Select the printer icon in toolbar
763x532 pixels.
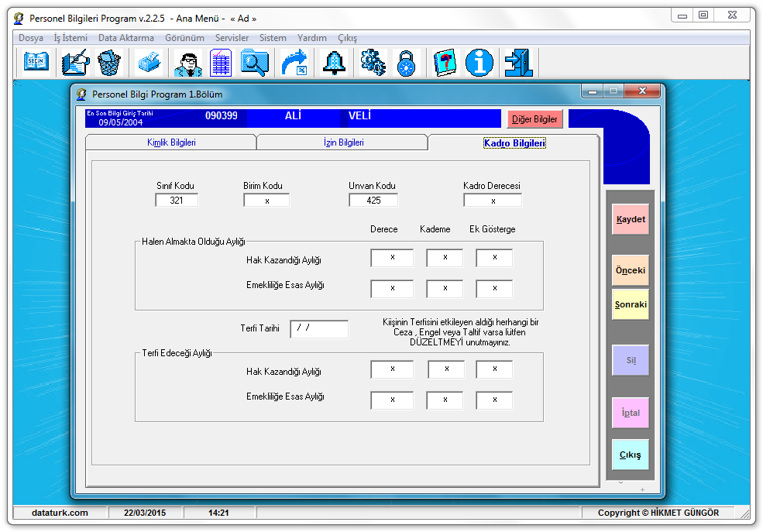150,62
